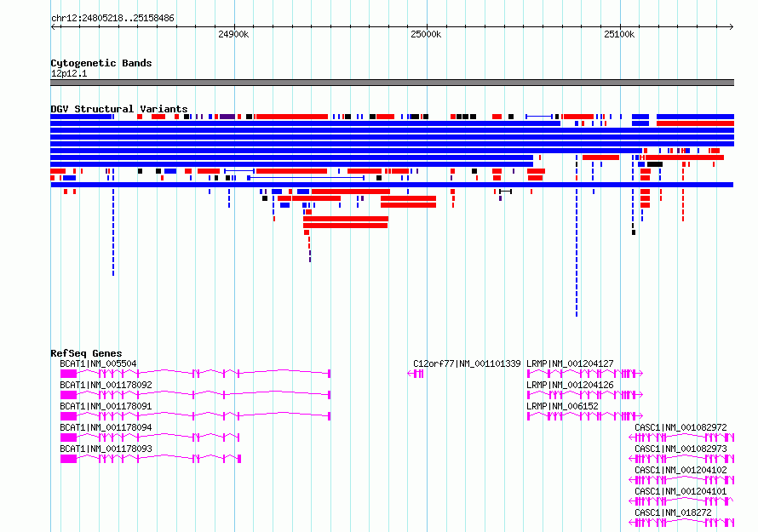
Task: Click the C12orf77 gene glyph
Action: [416, 374]
